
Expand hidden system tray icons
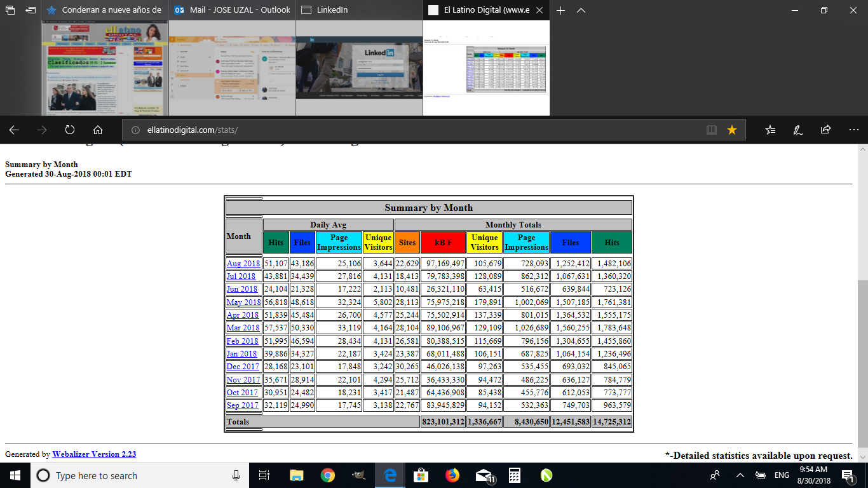point(740,475)
